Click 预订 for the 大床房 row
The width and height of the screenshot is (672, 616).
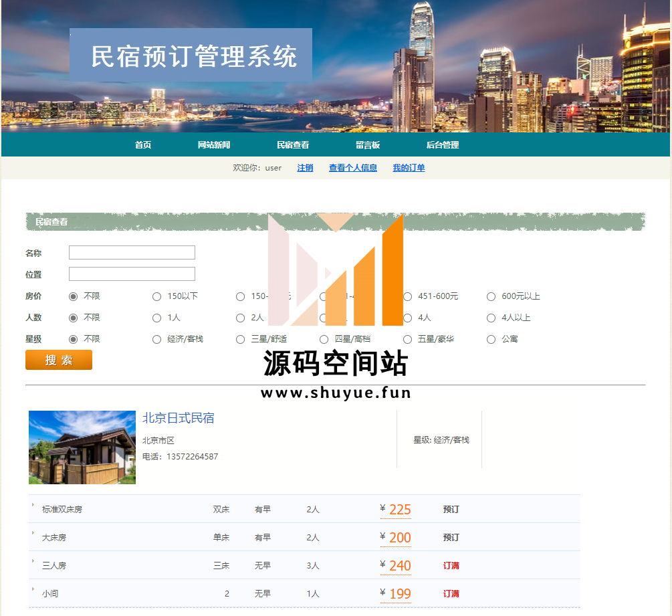(x=451, y=538)
